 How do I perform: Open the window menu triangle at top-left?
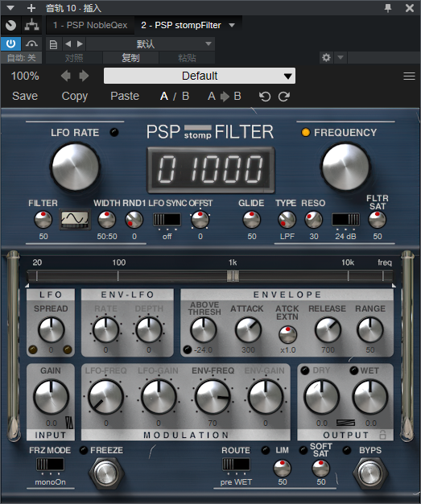tap(10, 8)
